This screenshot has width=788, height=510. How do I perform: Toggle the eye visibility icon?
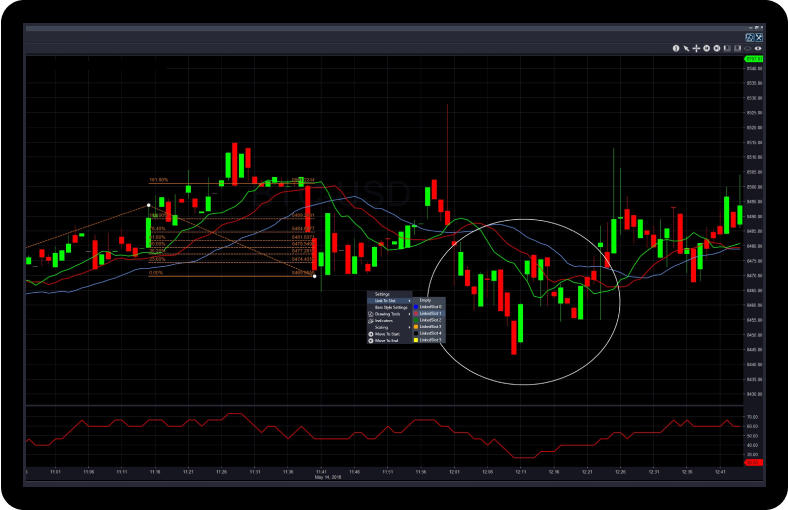(x=758, y=48)
